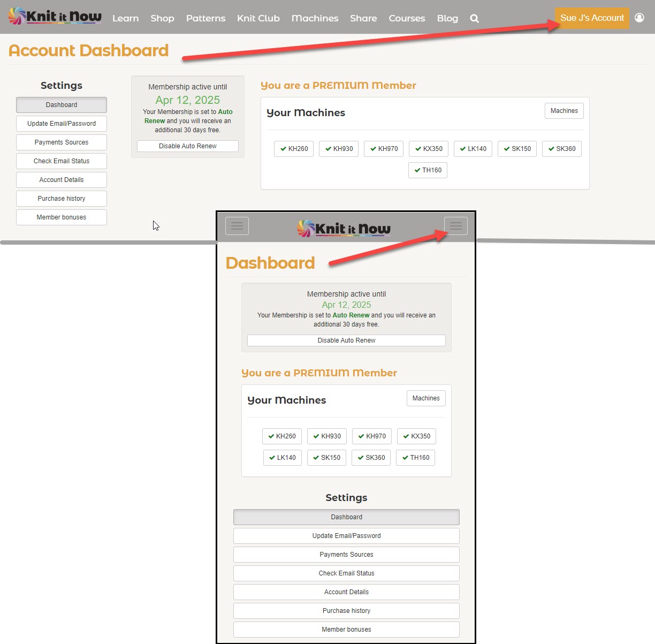Click the 'Apr 12, 2025' date in mobile view

click(346, 305)
